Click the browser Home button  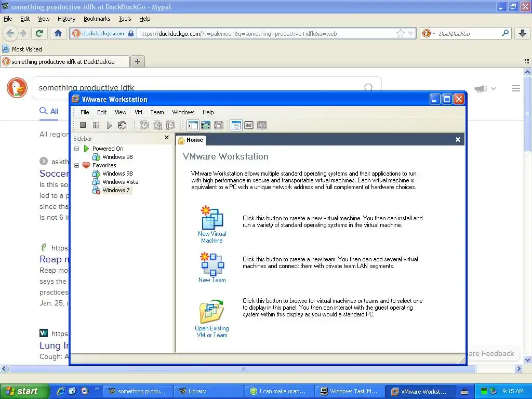pyautogui.click(x=58, y=33)
